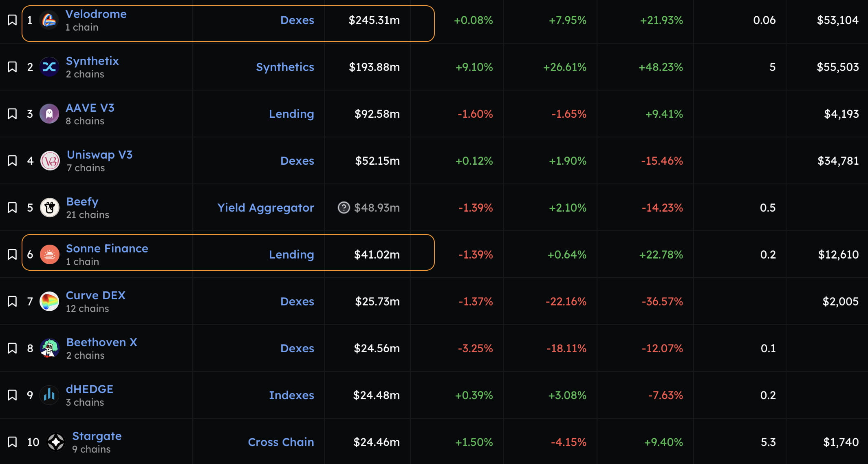Click the question mark beside Beefy TVL
The width and height of the screenshot is (868, 464).
coord(344,208)
